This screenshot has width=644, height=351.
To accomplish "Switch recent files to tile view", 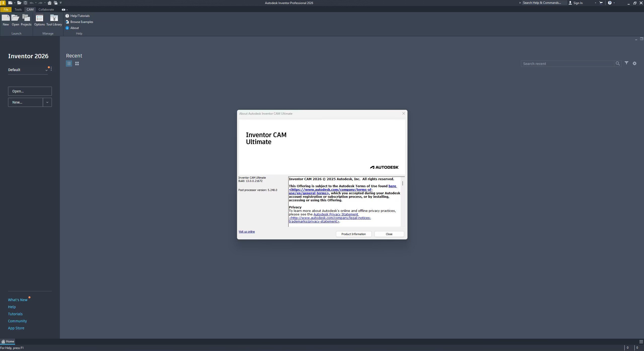I will coord(77,63).
